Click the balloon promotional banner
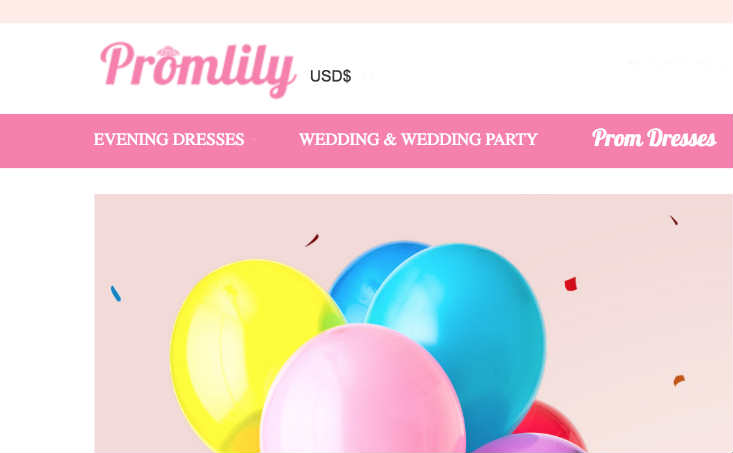This screenshot has width=733, height=453. click(x=414, y=324)
